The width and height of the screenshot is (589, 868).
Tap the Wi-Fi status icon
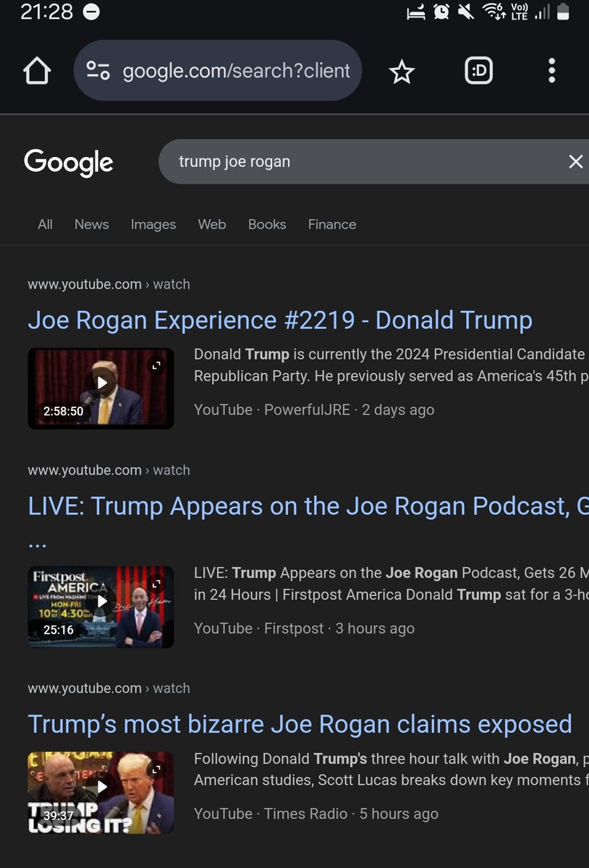click(x=494, y=12)
